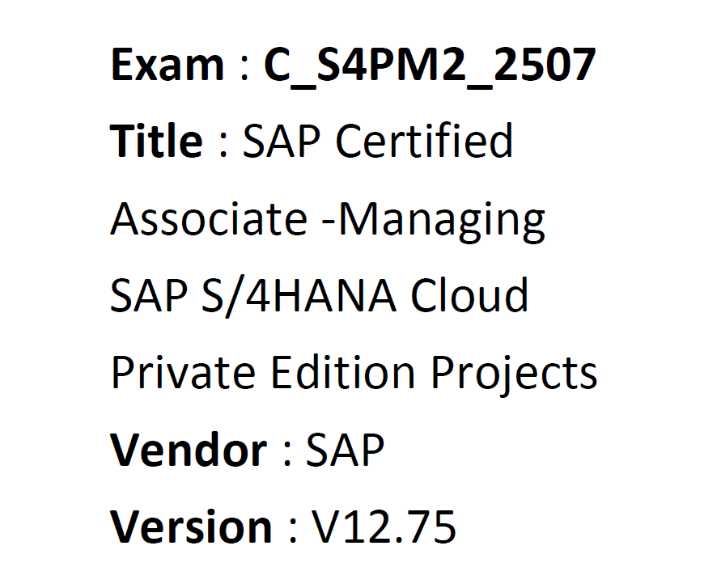Screen dimensions: 721x588
Task: Click "SAP" right after the Title label
Action: [281, 142]
